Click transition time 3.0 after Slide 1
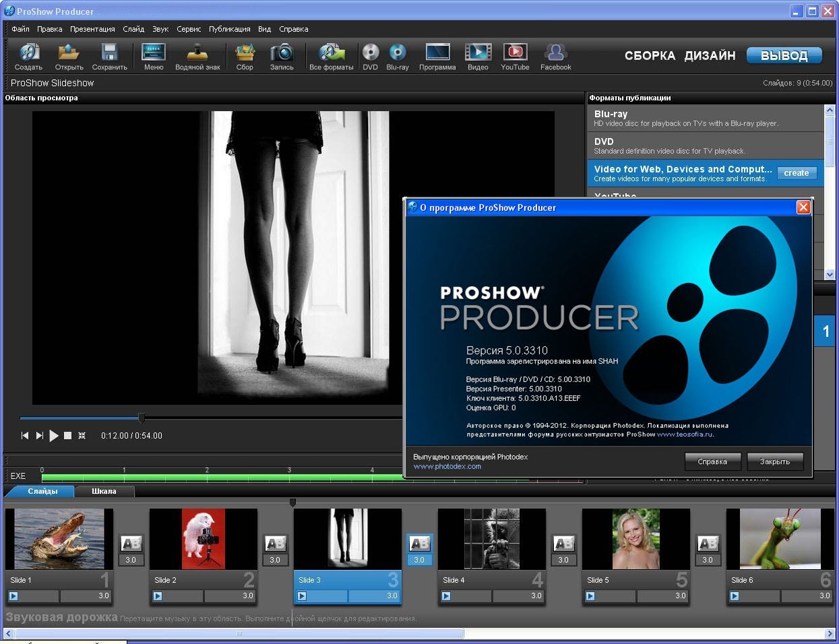 pyautogui.click(x=131, y=560)
